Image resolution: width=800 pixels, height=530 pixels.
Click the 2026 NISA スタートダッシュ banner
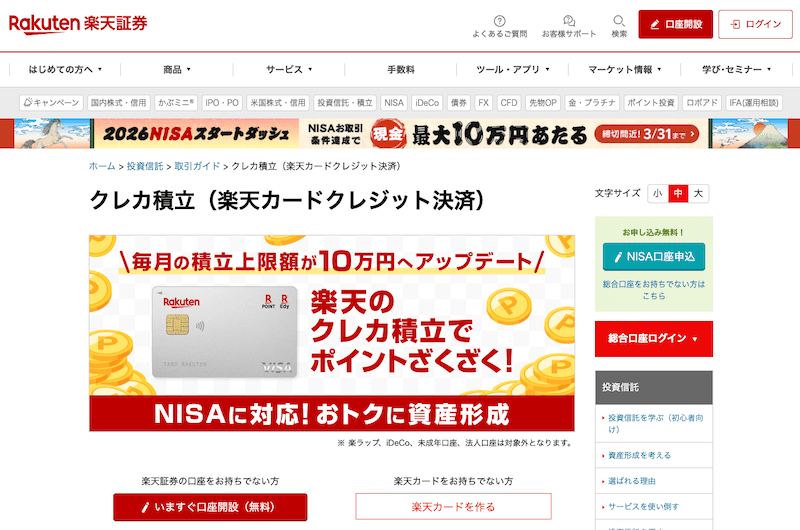(400, 133)
